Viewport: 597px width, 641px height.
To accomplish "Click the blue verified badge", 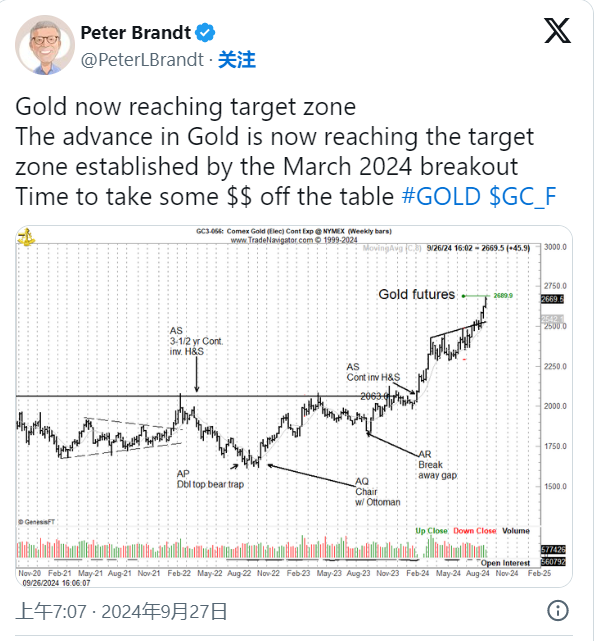I will (x=205, y=33).
